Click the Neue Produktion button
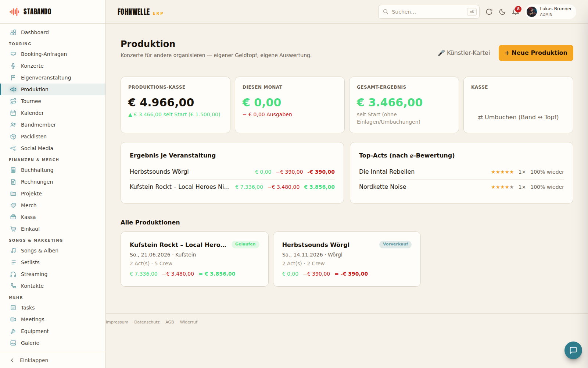The height and width of the screenshot is (368, 588). click(536, 53)
